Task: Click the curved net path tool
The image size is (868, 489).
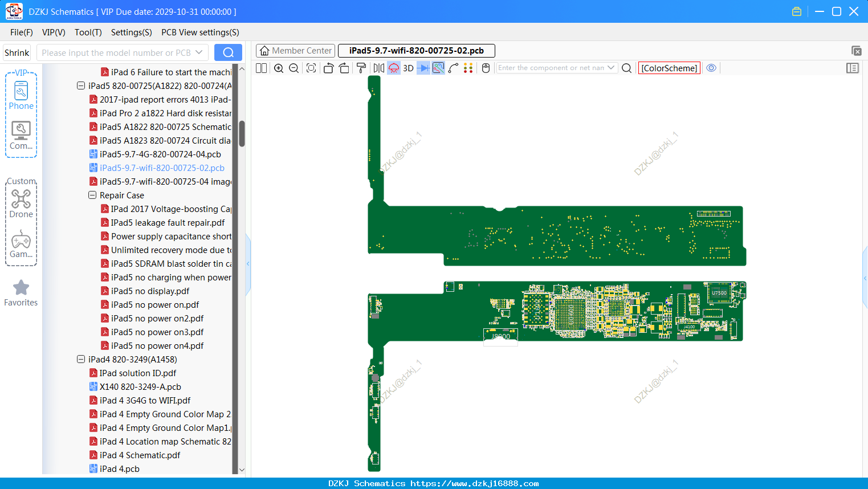Action: 454,68
